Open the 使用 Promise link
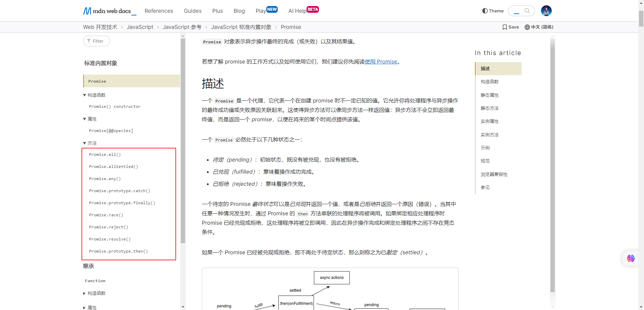644x310 pixels. click(x=381, y=61)
